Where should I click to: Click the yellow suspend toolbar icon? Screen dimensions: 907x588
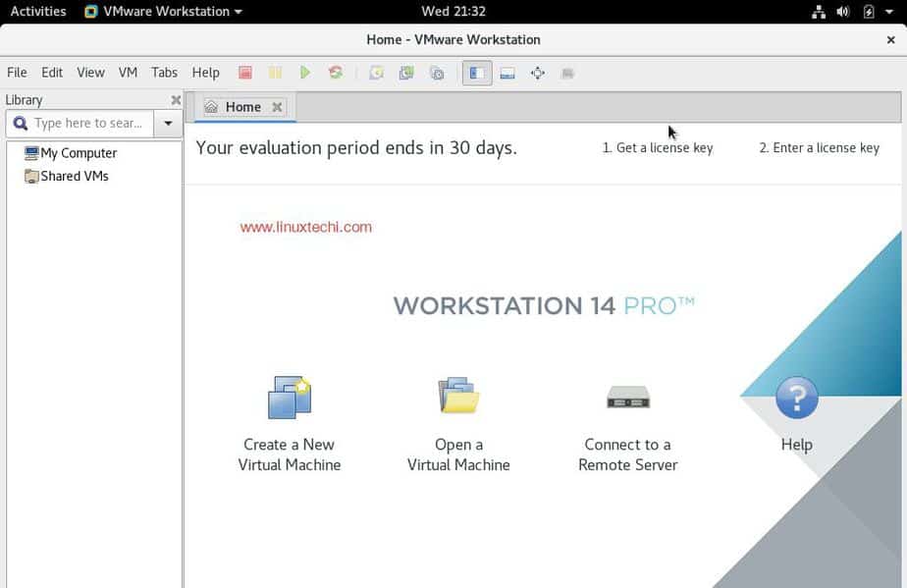coord(275,73)
